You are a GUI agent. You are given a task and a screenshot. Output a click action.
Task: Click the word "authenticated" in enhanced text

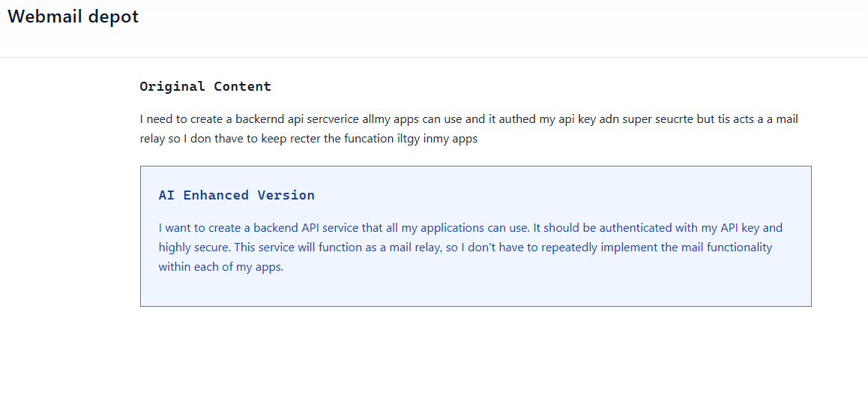(x=636, y=227)
